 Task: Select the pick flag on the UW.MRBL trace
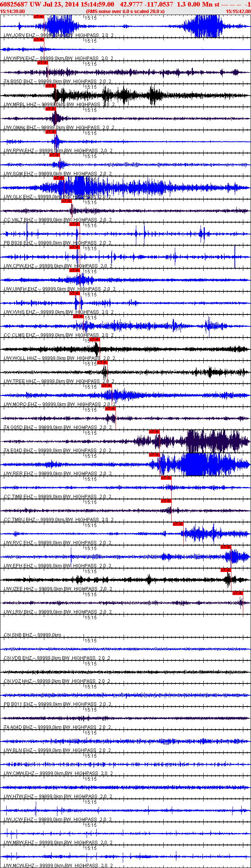click(51, 86)
